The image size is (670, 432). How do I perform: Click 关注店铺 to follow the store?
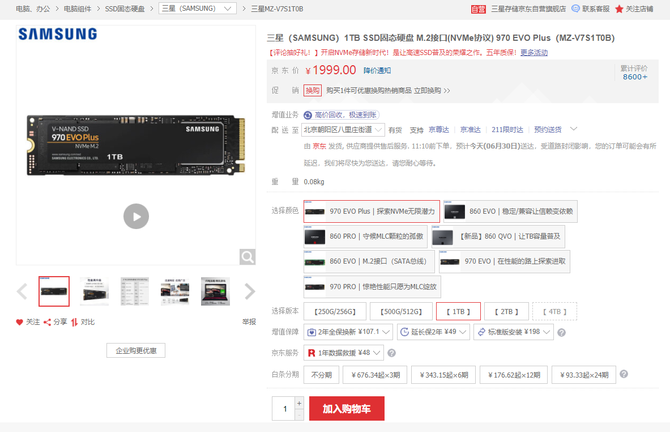point(634,8)
